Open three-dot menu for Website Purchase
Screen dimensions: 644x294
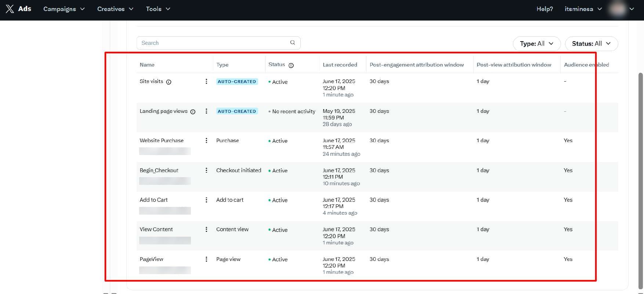point(206,140)
